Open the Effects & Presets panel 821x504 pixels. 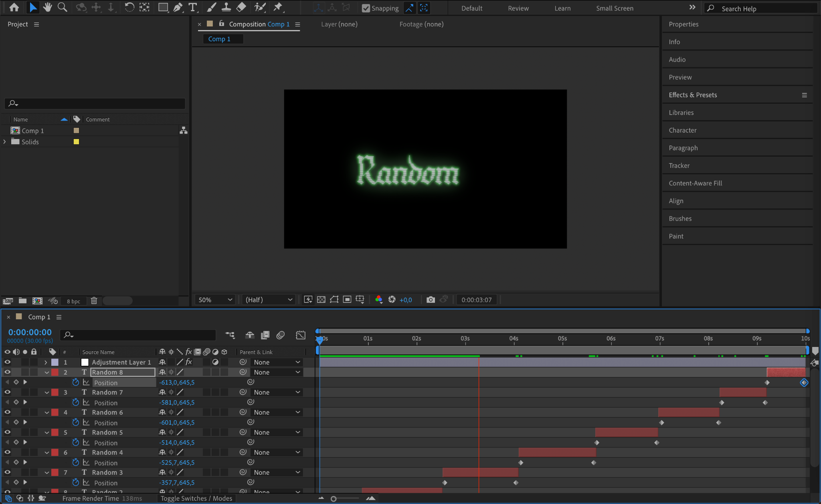(693, 95)
